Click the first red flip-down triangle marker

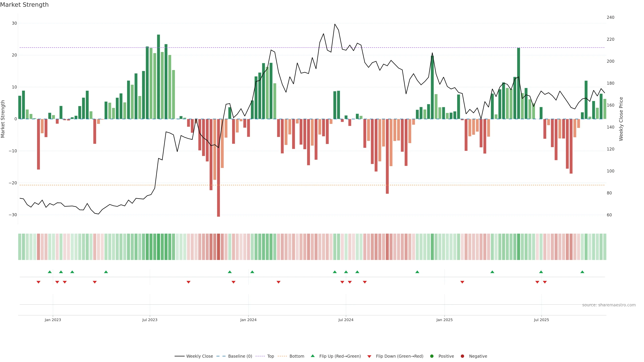[x=39, y=282]
